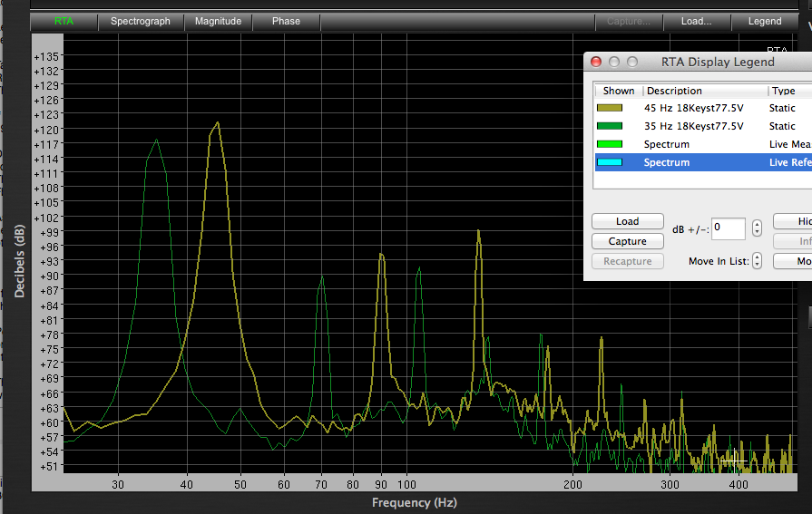The height and width of the screenshot is (514, 812).
Task: Click the Static type of 35 Hz row
Action: pos(782,126)
